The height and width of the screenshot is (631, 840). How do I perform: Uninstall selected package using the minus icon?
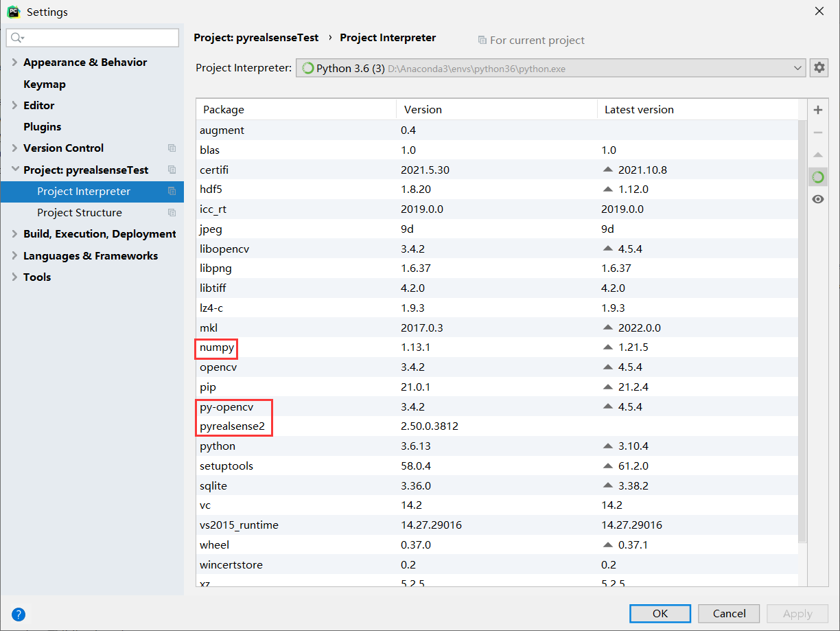pyautogui.click(x=817, y=132)
